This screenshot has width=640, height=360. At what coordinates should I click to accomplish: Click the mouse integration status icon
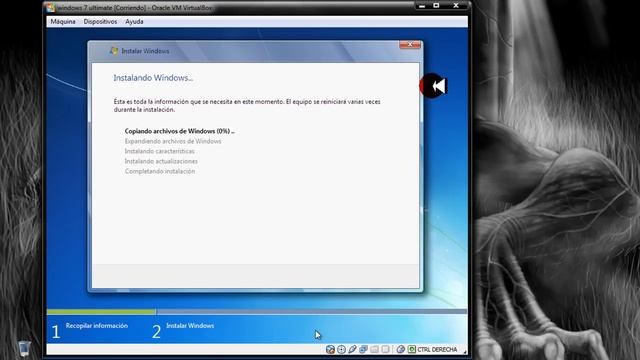point(401,349)
